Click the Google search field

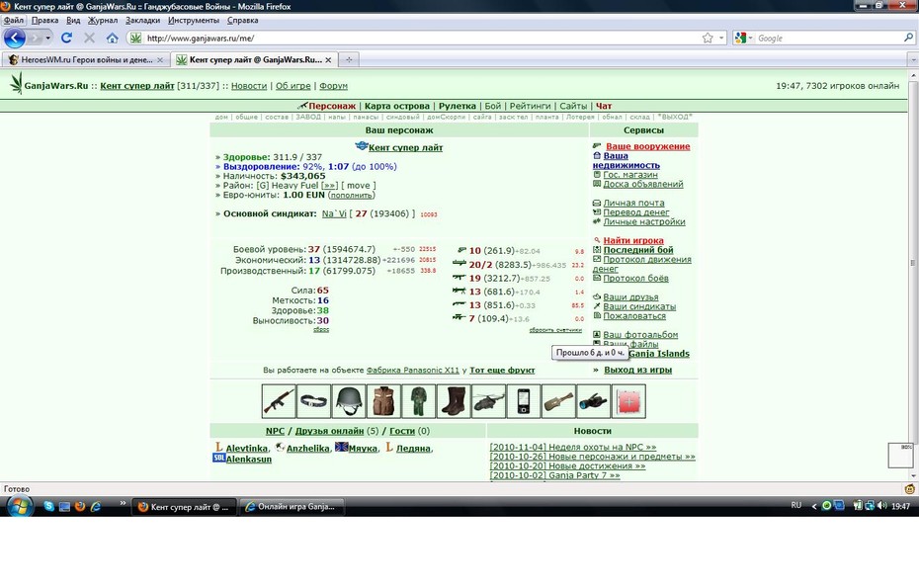point(829,39)
